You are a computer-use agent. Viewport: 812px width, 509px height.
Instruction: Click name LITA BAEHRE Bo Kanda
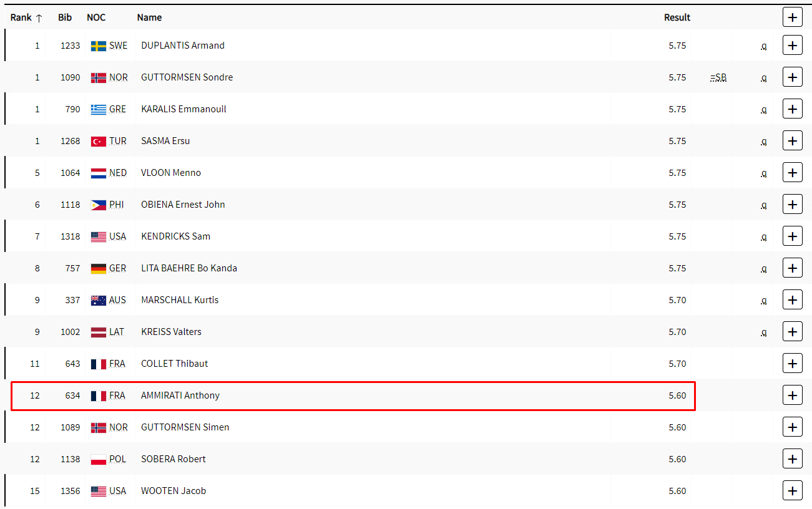click(x=189, y=268)
